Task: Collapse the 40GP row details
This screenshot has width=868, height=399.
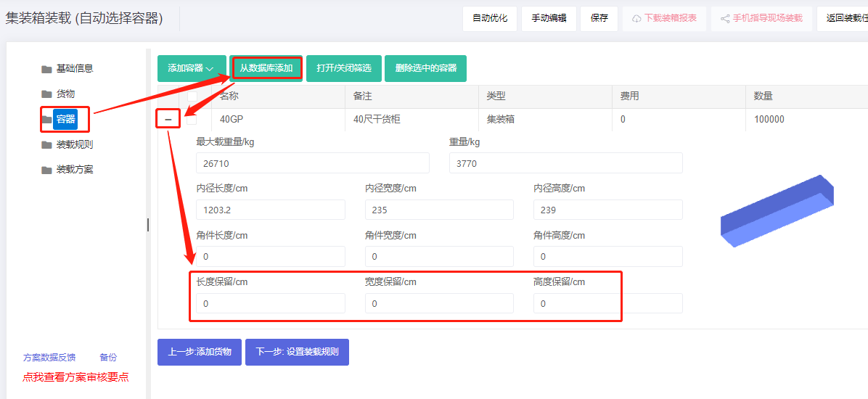Action: [x=168, y=120]
